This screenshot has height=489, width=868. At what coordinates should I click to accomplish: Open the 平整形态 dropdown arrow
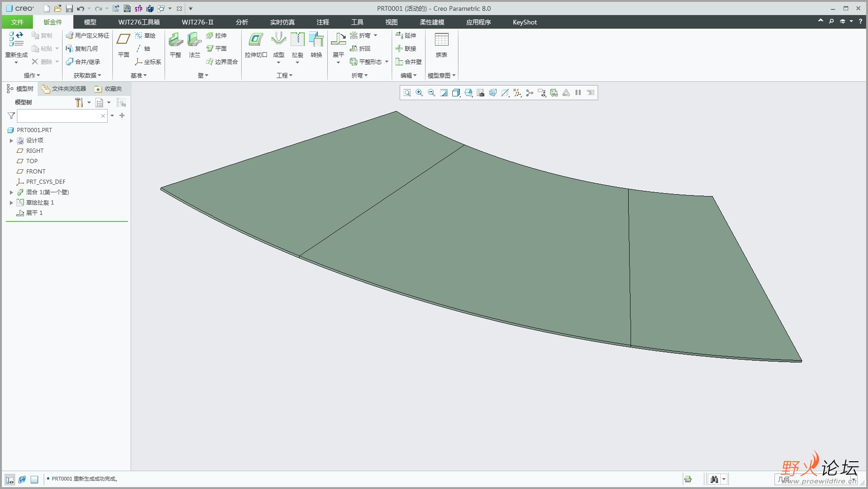pos(387,62)
